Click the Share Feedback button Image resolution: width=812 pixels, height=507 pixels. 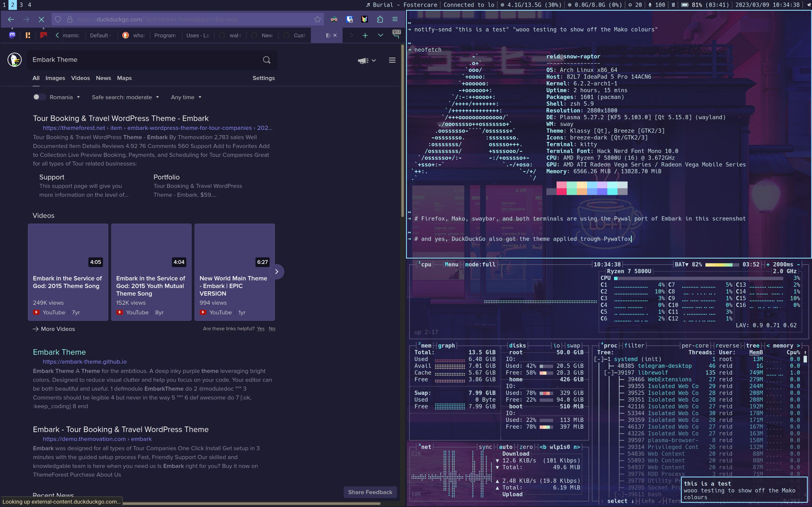[x=370, y=492]
